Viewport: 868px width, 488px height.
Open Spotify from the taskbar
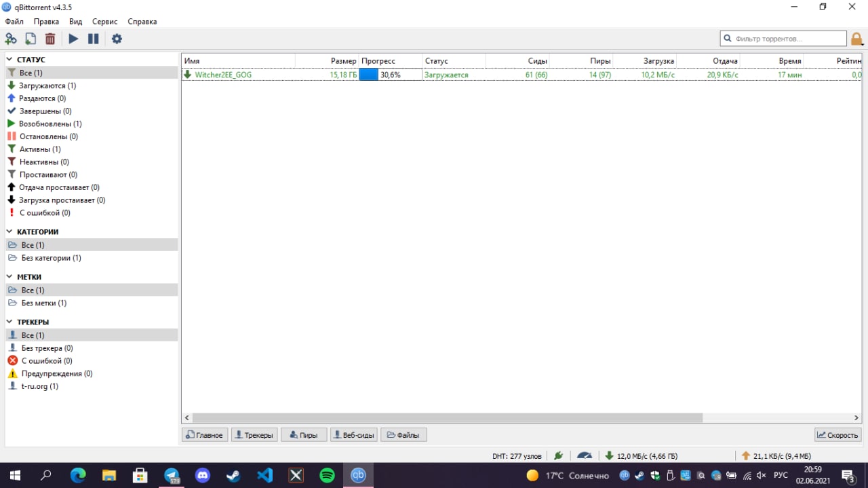pos(328,475)
